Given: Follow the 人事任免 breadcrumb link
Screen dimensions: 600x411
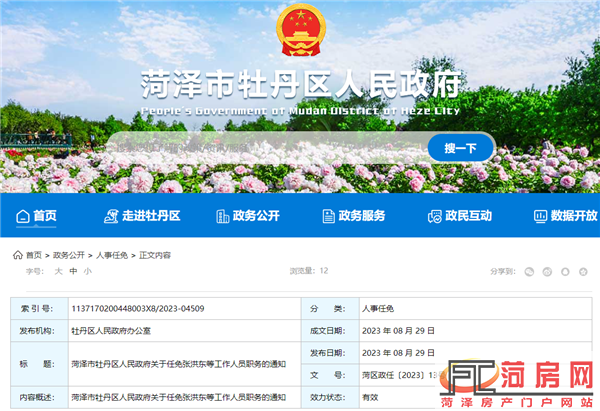Looking at the screenshot, I should (x=112, y=255).
